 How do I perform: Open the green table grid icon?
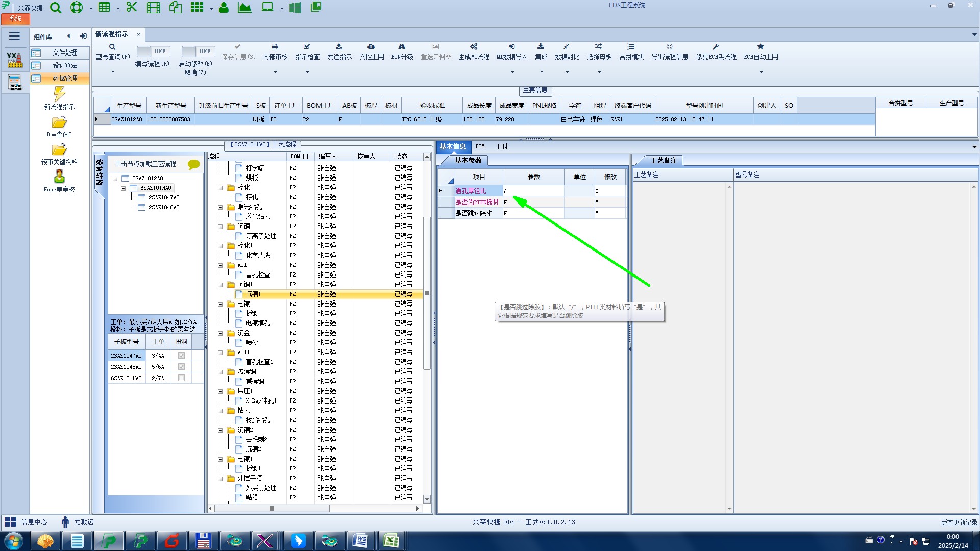104,7
